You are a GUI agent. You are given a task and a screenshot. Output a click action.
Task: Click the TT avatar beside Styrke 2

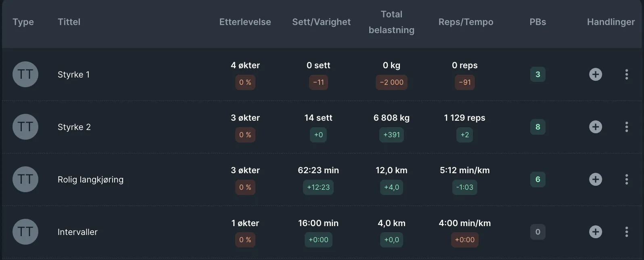click(x=25, y=127)
